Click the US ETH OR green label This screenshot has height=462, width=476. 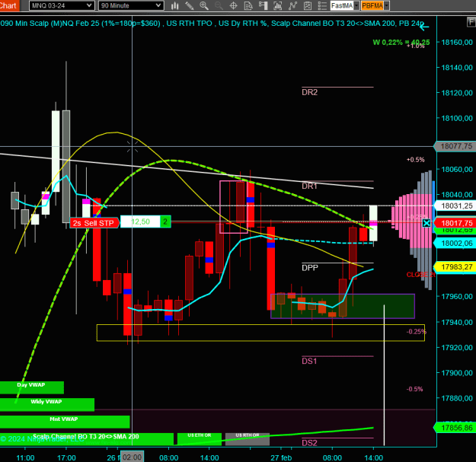pyautogui.click(x=200, y=439)
